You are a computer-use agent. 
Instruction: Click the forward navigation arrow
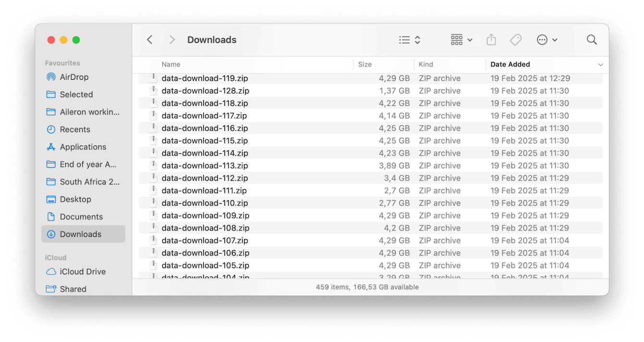tap(172, 40)
